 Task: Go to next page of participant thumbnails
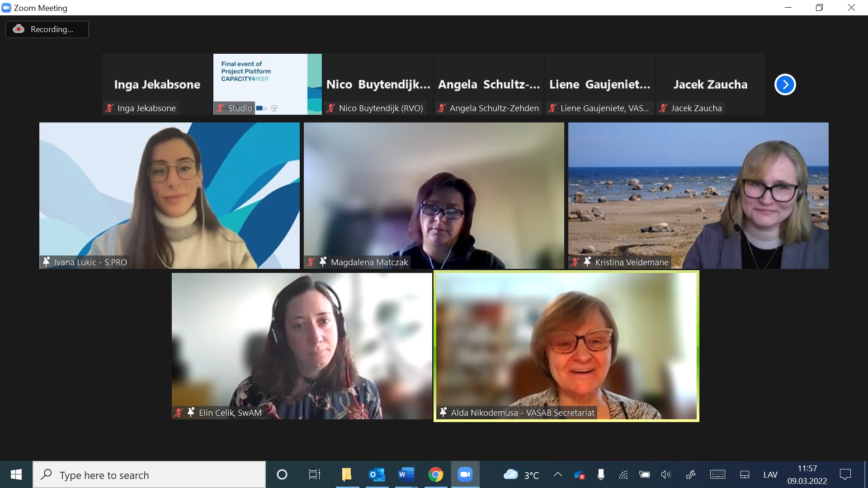785,84
